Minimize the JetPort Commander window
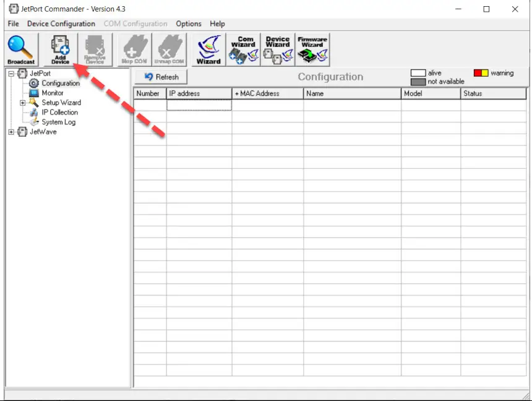This screenshot has height=401, width=532. coord(458,9)
